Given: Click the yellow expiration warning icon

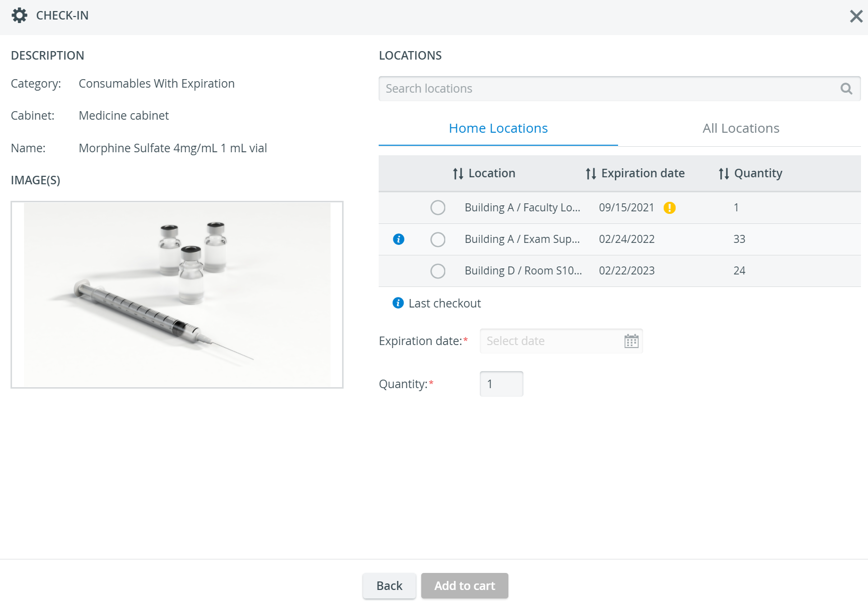Looking at the screenshot, I should tap(669, 208).
